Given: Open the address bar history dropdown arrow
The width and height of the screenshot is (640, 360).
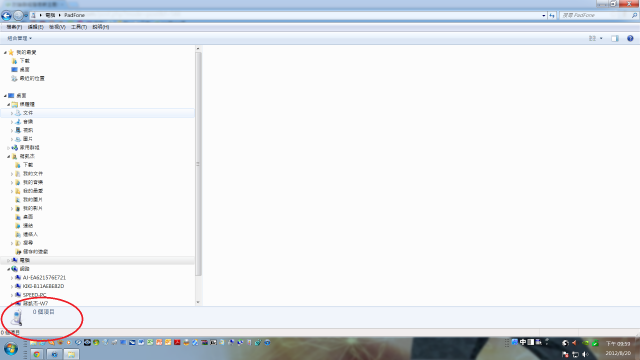Looking at the screenshot, I should pos(544,16).
